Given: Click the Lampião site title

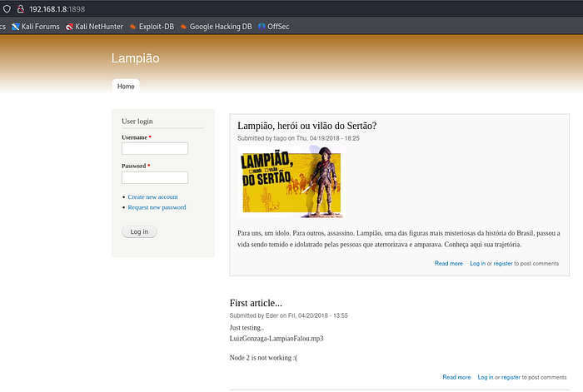Looking at the screenshot, I should pyautogui.click(x=135, y=58).
